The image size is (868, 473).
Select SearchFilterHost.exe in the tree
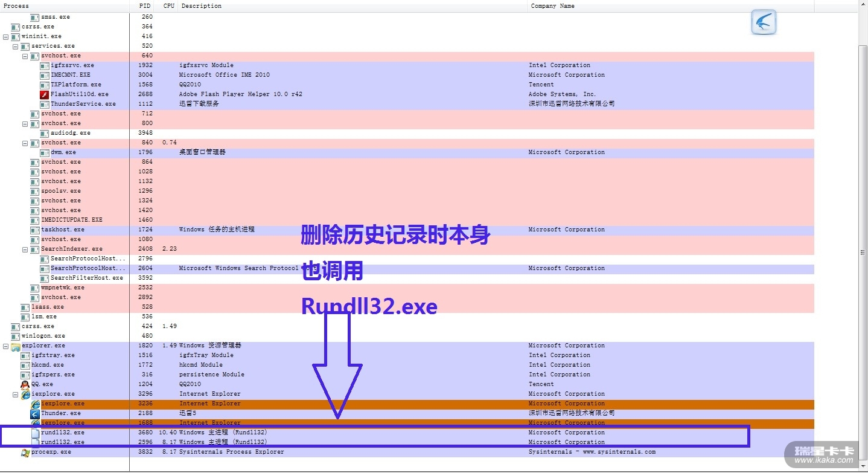click(x=86, y=278)
